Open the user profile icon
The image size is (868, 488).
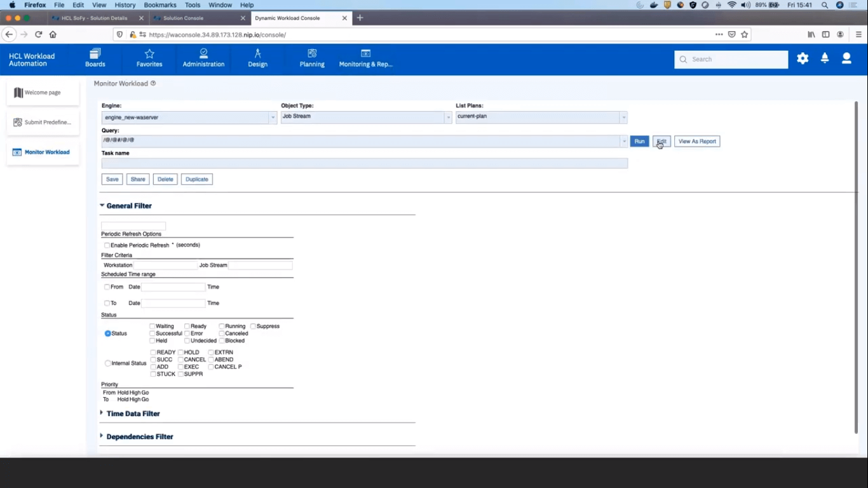(x=846, y=58)
